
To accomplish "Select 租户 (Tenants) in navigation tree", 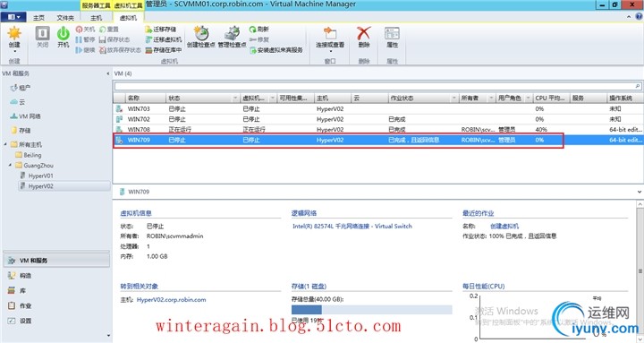I will point(21,88).
